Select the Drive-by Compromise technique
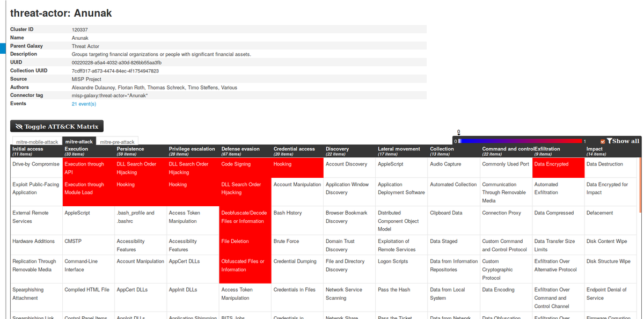 pyautogui.click(x=36, y=168)
